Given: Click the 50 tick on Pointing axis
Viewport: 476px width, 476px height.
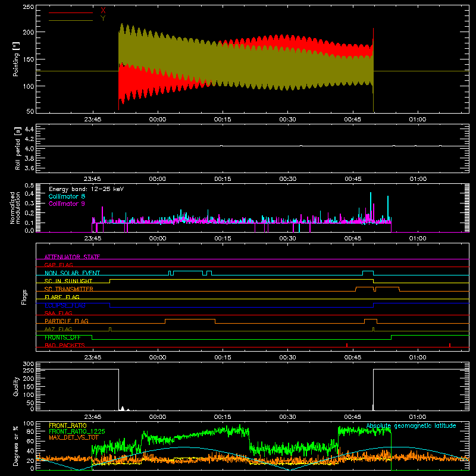Looking at the screenshot, I should 30,111.
